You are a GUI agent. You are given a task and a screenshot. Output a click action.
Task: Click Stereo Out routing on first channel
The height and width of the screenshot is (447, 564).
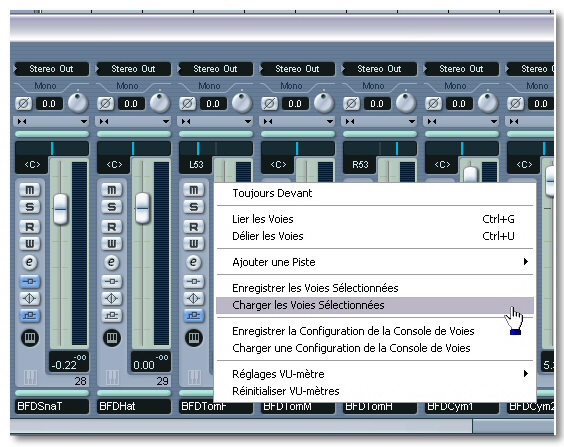coord(51,69)
